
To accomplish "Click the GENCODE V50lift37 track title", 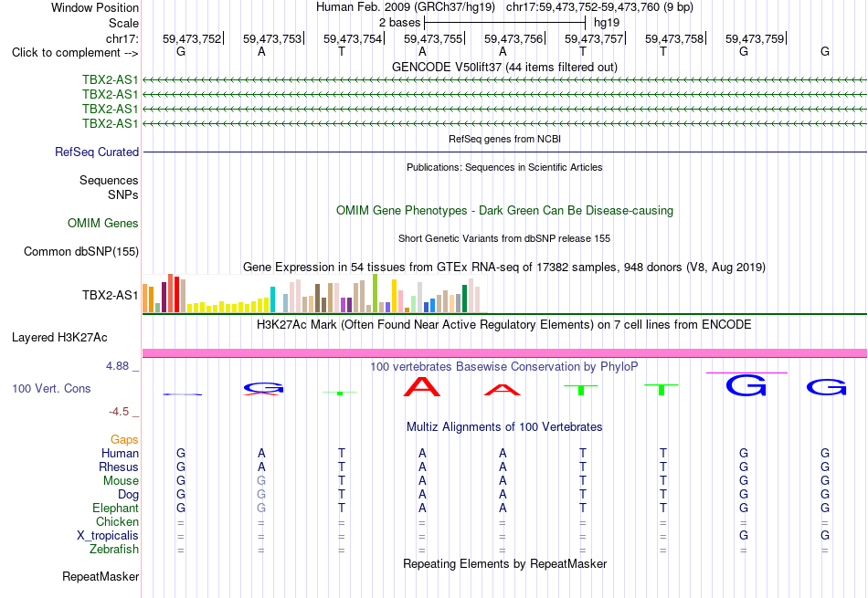I will pos(504,68).
